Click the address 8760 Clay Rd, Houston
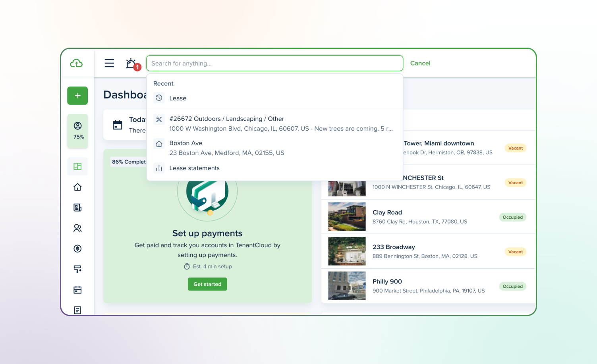Image resolution: width=597 pixels, height=364 pixels. (x=420, y=221)
